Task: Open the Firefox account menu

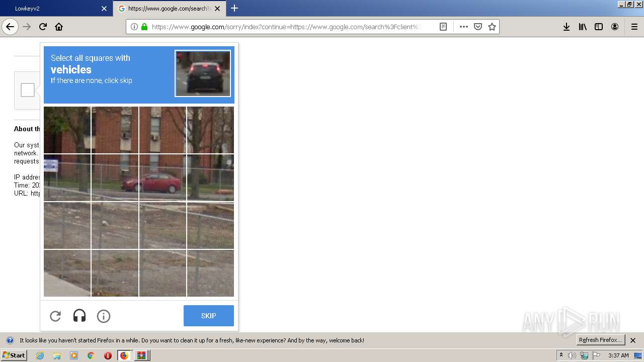Action: (x=615, y=27)
